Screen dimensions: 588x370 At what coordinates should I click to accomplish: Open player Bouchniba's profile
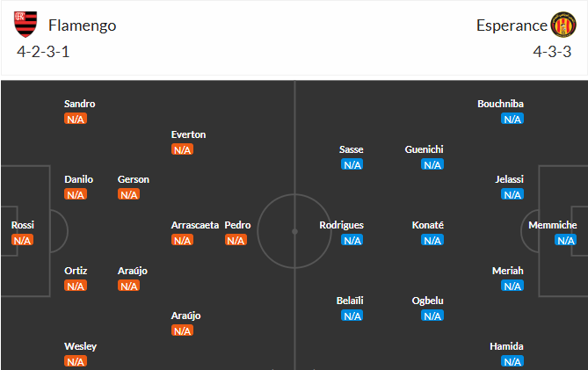(500, 104)
